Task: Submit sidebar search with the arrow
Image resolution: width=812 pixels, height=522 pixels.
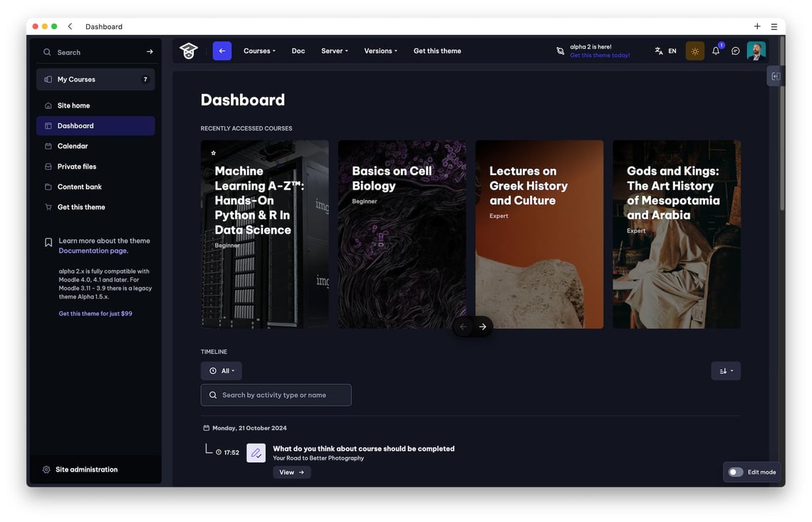Action: click(x=150, y=52)
